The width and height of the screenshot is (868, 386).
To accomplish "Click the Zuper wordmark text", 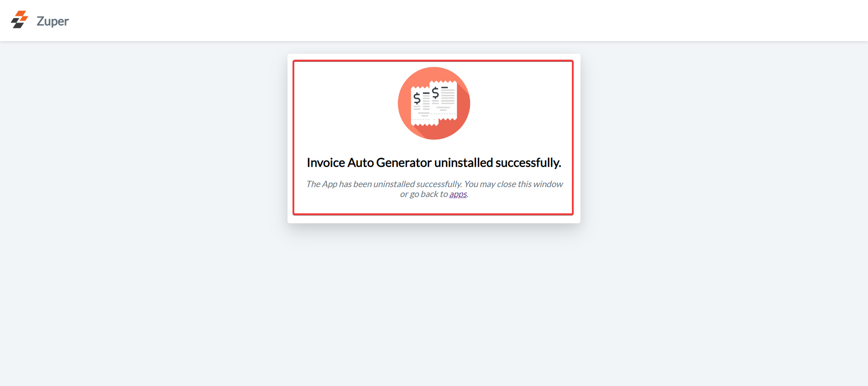I will click(52, 21).
